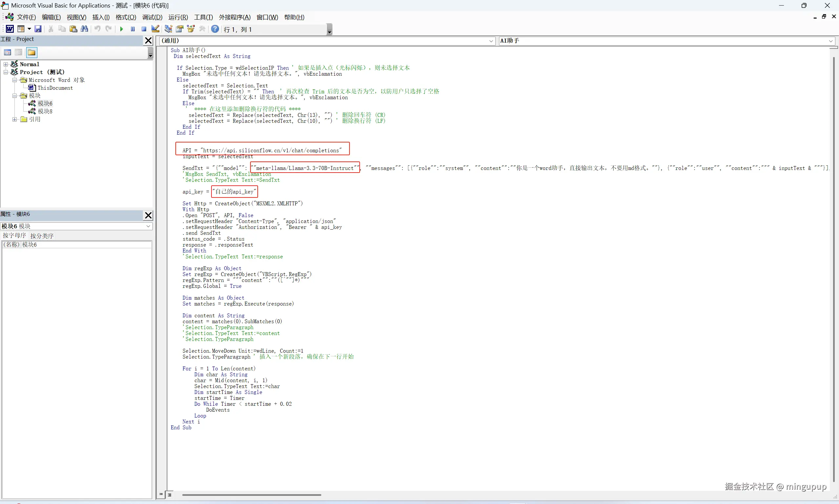
Task: Open the AI助手 procedure dropdown
Action: click(830, 41)
